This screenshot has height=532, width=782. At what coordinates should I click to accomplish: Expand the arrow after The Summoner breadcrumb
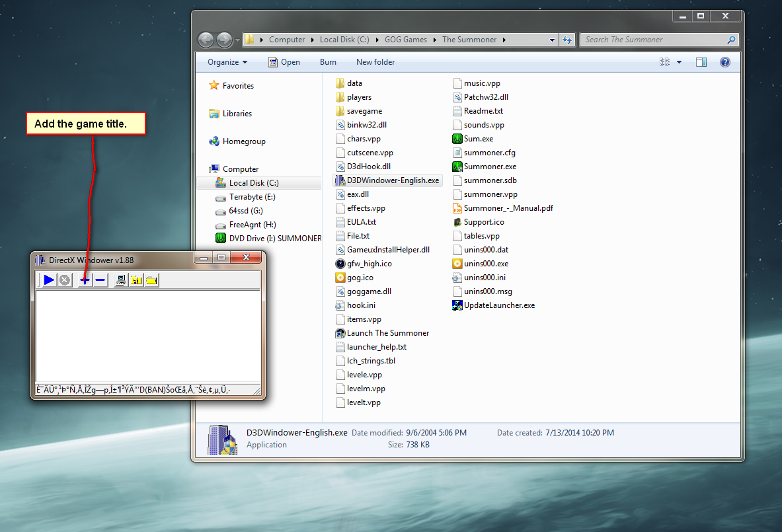coord(504,40)
